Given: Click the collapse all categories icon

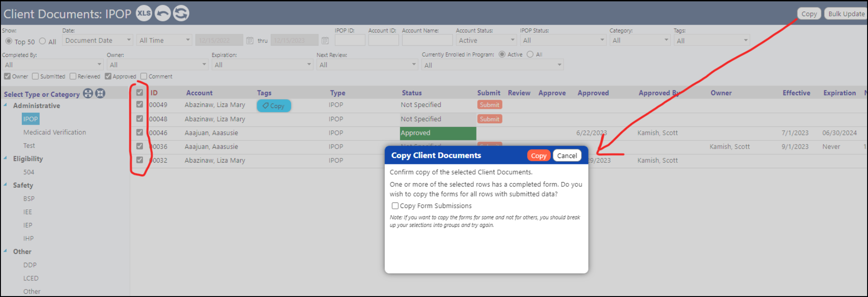Looking at the screenshot, I should click(100, 94).
